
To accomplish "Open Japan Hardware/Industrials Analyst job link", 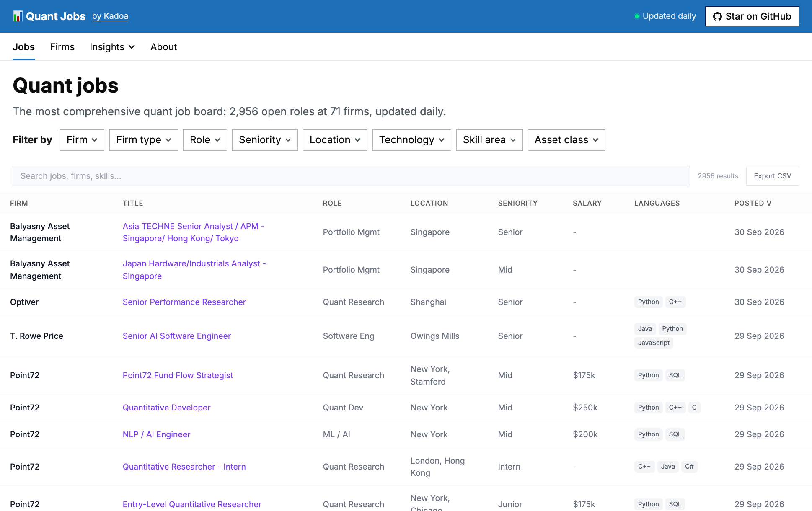I will 194,270.
